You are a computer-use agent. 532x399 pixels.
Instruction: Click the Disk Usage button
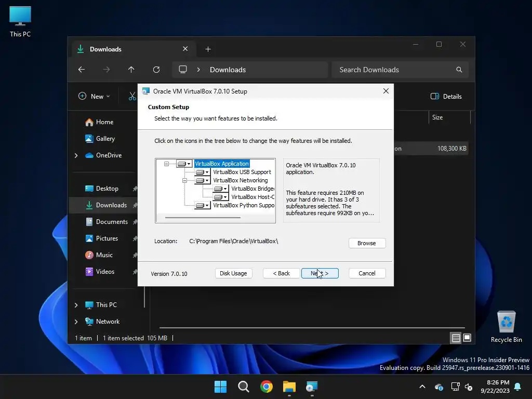coord(233,273)
